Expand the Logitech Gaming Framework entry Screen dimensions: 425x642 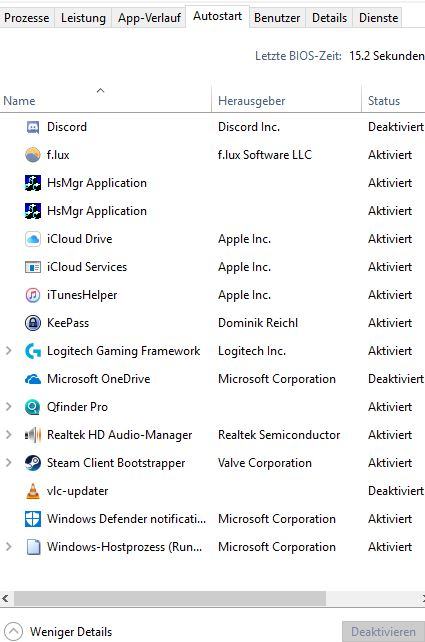point(8,351)
